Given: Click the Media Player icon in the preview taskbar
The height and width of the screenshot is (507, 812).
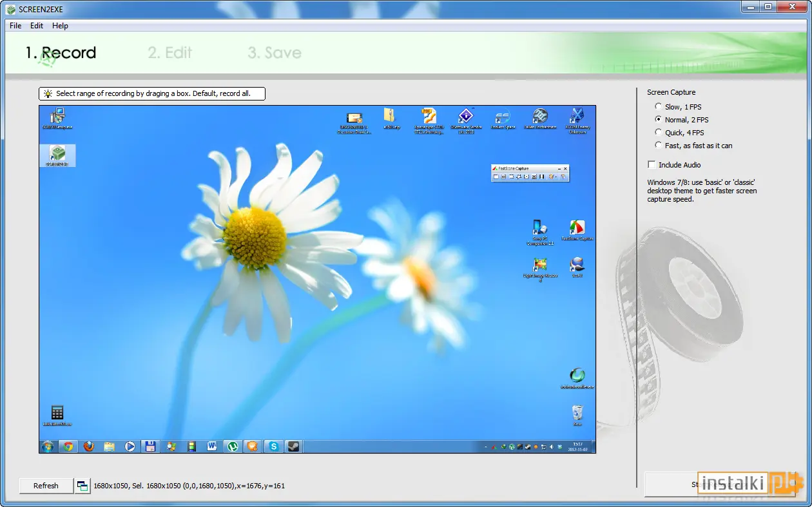Looking at the screenshot, I should point(130,446).
